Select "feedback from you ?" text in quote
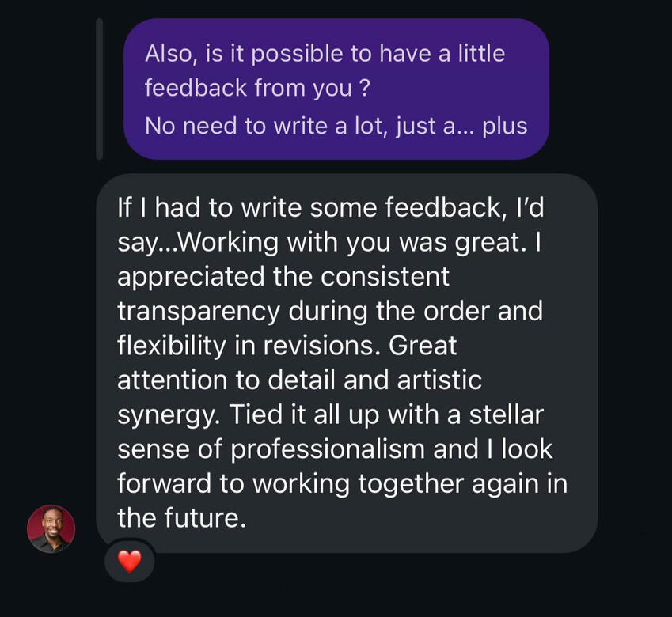Viewport: 672px width, 617px height. pyautogui.click(x=257, y=88)
